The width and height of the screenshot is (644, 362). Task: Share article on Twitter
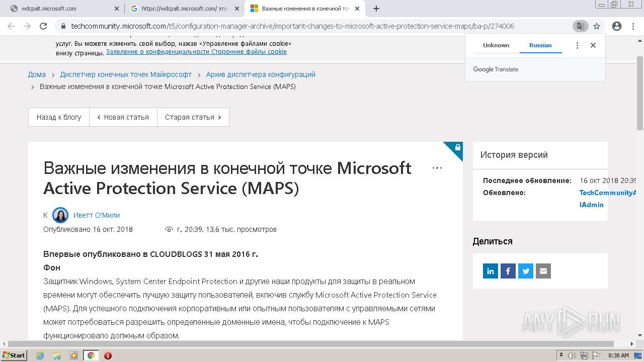526,271
